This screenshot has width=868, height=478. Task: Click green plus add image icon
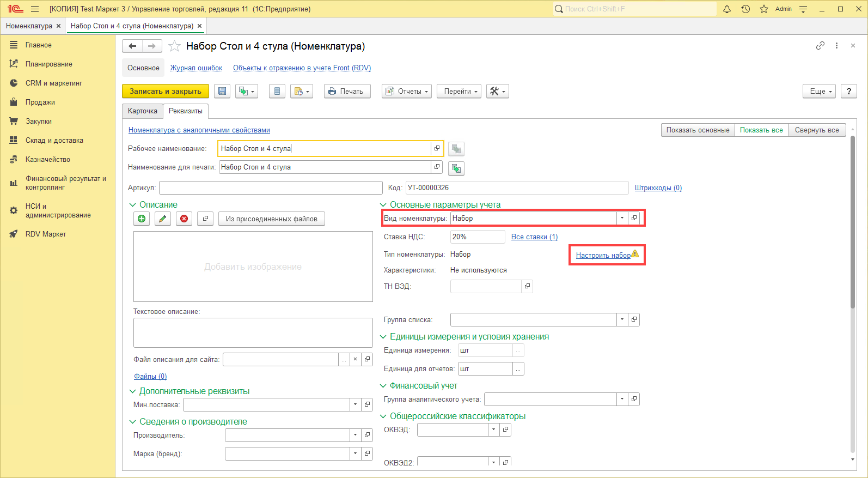pyautogui.click(x=142, y=219)
